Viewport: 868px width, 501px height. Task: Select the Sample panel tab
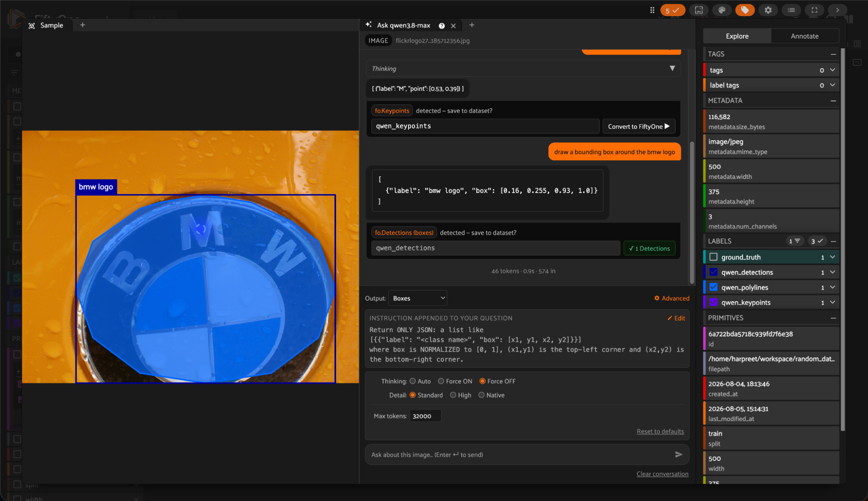[46, 25]
